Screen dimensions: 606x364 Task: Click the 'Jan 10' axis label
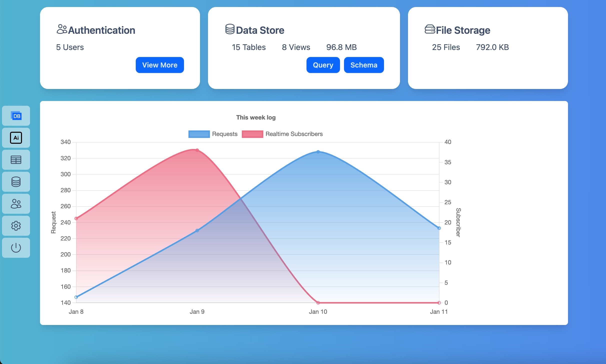point(318,312)
